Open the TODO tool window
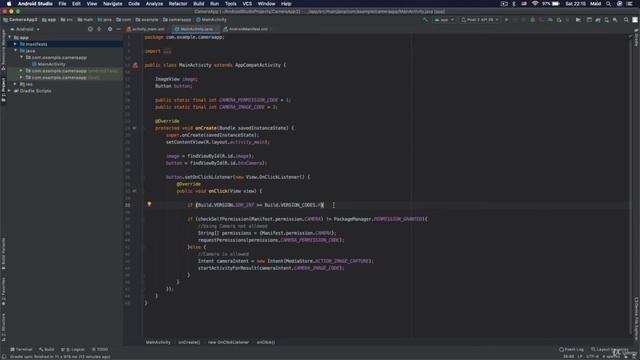The image size is (640, 360). [x=100, y=349]
